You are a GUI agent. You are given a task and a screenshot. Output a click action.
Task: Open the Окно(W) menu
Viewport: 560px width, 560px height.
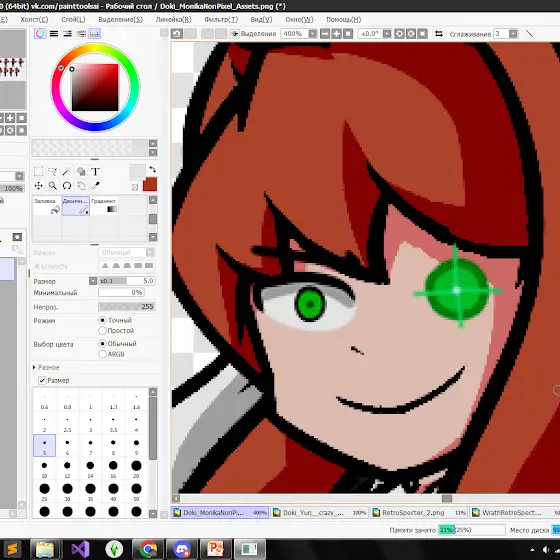click(x=299, y=19)
